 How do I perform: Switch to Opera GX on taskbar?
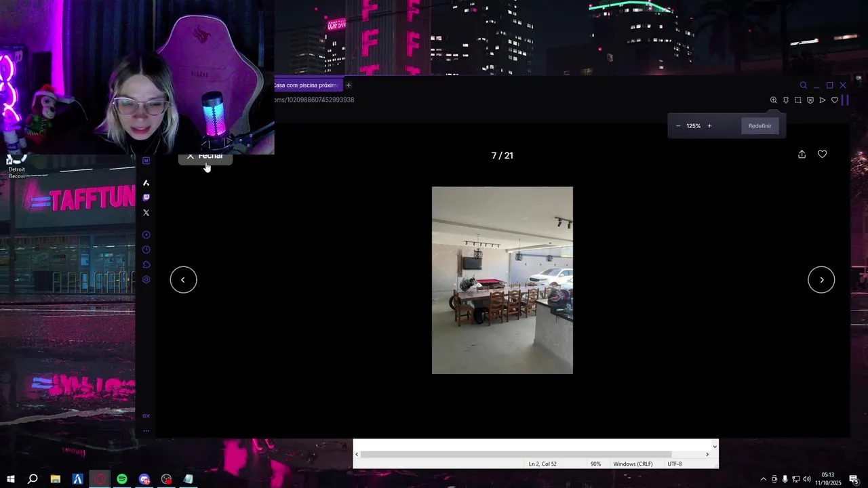click(100, 479)
